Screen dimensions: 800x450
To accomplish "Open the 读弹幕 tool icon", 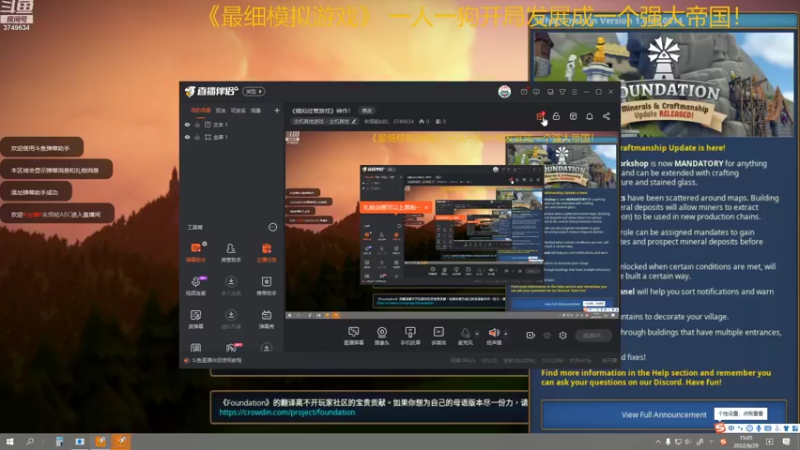I will [196, 319].
